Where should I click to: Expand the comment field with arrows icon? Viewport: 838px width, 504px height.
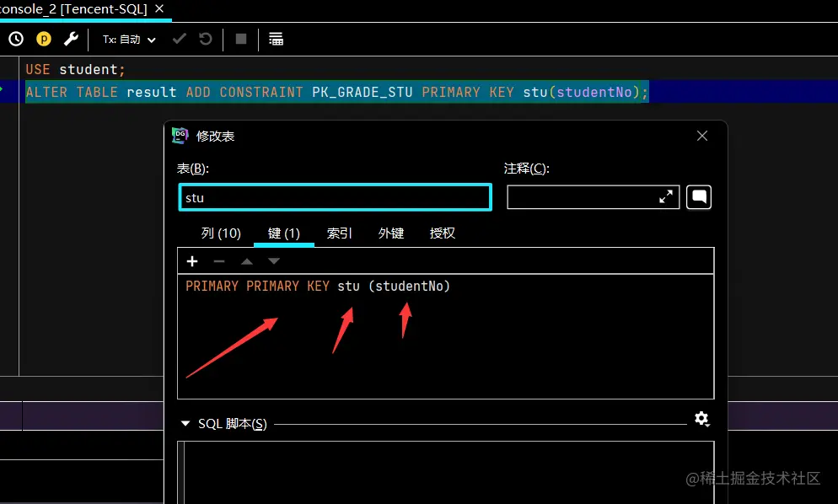(666, 197)
